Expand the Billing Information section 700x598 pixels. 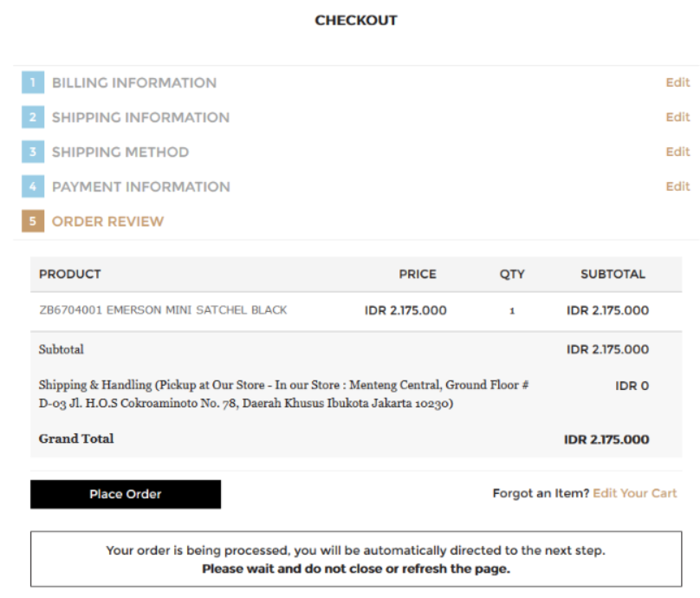click(134, 82)
